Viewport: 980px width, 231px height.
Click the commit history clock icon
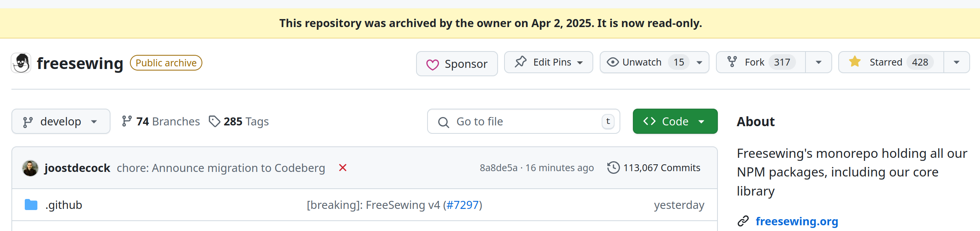coord(613,168)
